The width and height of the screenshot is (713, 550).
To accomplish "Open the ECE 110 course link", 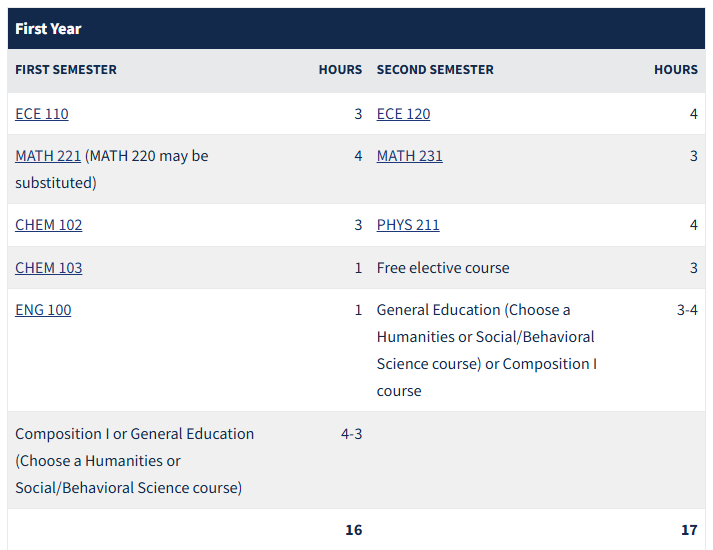I will 42,114.
